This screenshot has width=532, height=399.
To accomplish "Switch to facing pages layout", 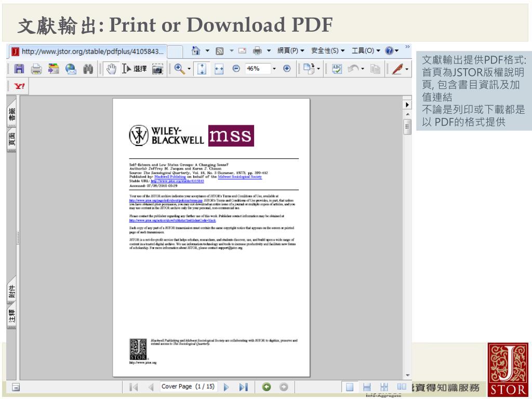I will pyautogui.click(x=402, y=387).
